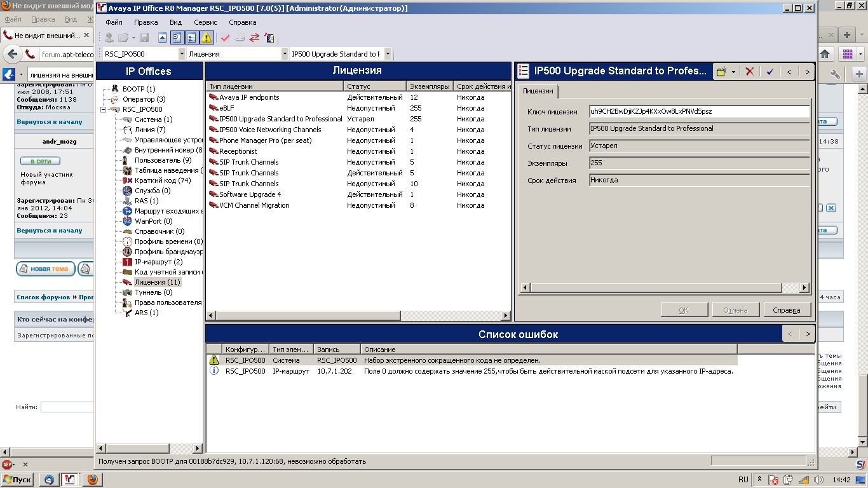Image resolution: width=868 pixels, height=488 pixels.
Task: Toggle the error pane warning-triangle button
Action: click(x=207, y=37)
